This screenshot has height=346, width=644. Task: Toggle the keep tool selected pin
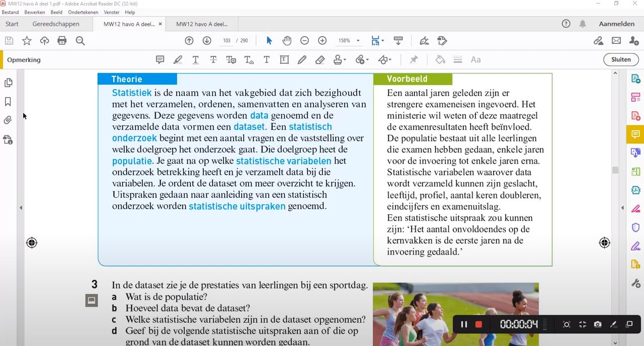[x=414, y=60]
